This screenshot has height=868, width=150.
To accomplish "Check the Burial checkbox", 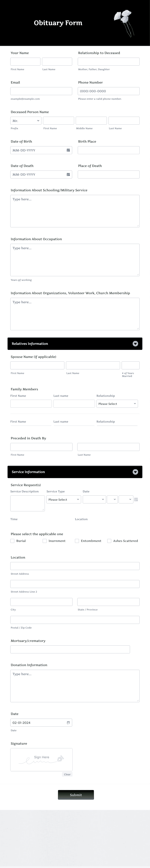I will (12, 540).
